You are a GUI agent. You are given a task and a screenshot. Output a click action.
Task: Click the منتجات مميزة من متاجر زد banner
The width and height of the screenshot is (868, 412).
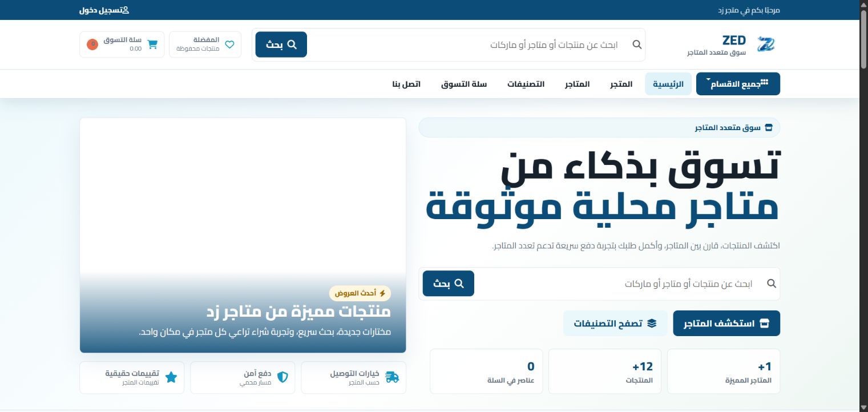(x=243, y=236)
